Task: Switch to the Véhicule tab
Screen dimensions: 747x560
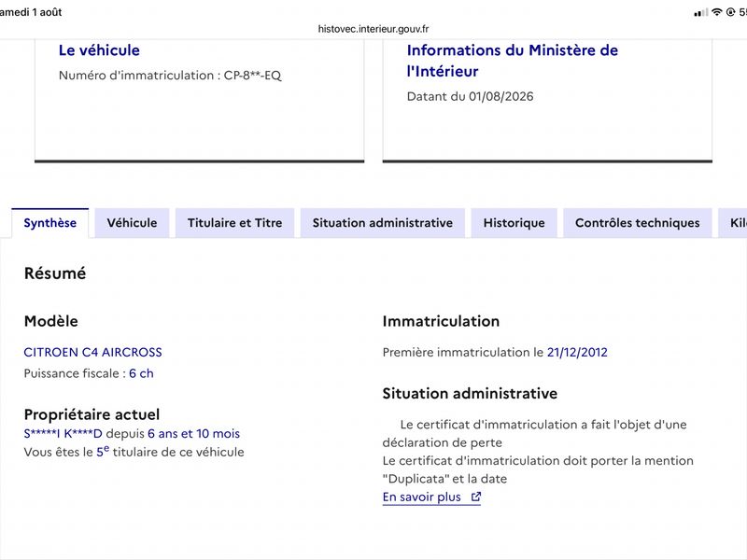Action: [x=132, y=223]
